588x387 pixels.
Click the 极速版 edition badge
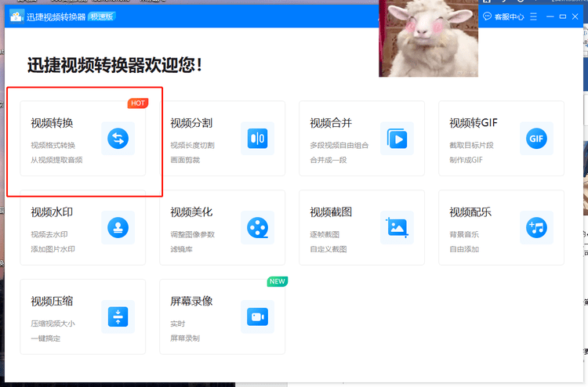pyautogui.click(x=102, y=17)
